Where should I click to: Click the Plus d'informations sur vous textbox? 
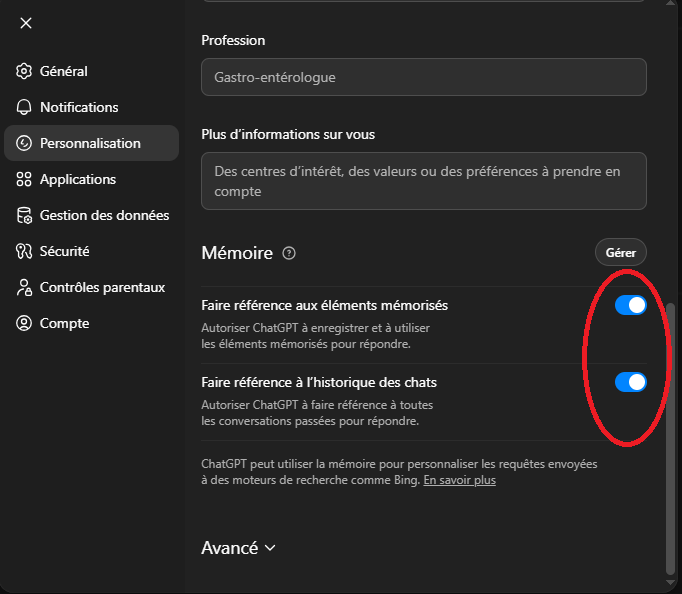pyautogui.click(x=423, y=181)
